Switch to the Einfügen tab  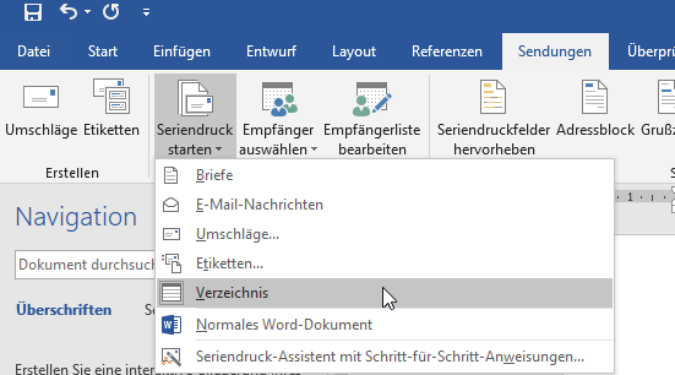click(x=182, y=52)
